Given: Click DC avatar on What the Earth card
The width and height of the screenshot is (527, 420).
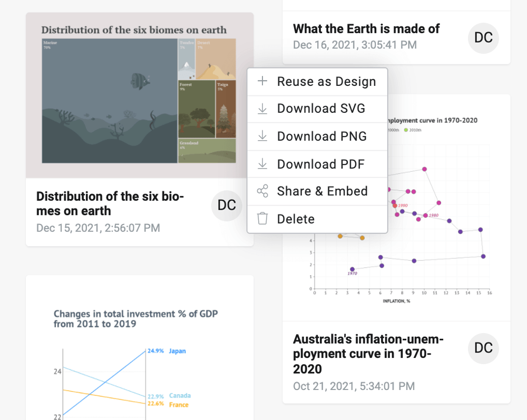Looking at the screenshot, I should pos(483,37).
